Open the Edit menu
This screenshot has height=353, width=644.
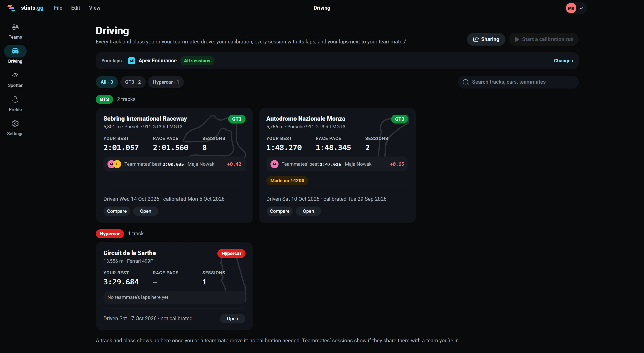click(75, 8)
